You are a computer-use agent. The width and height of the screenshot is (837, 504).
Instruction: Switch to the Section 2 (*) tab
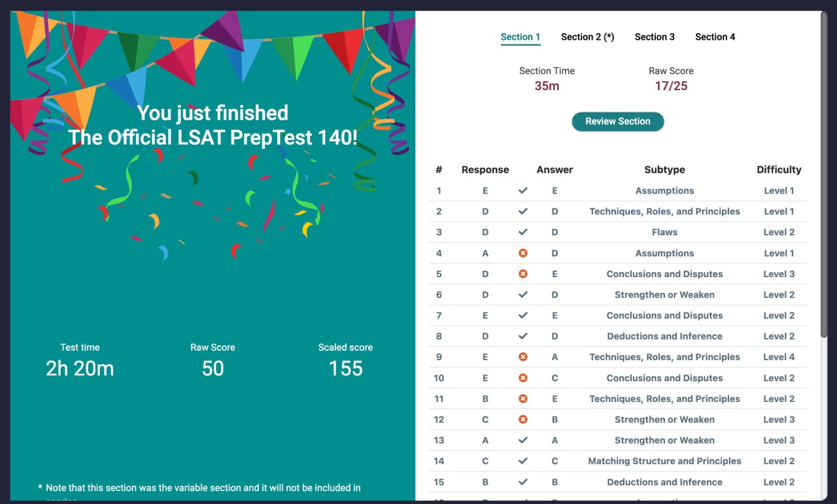(x=587, y=37)
